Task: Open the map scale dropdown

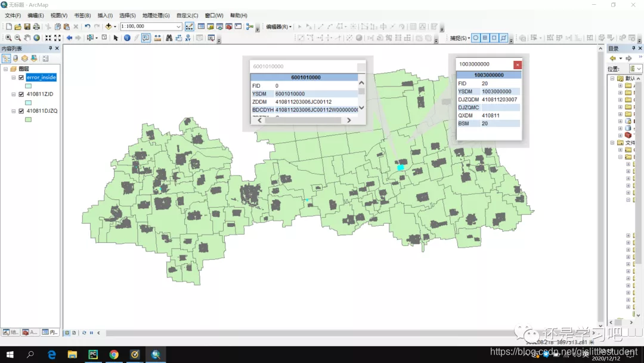Action: 178,26
